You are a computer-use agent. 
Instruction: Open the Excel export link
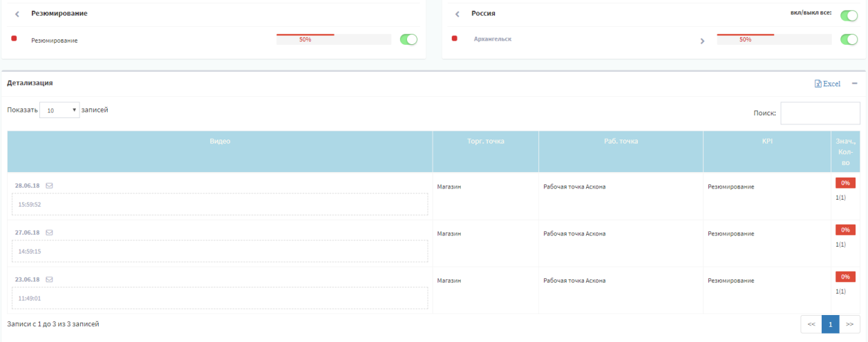pos(828,84)
